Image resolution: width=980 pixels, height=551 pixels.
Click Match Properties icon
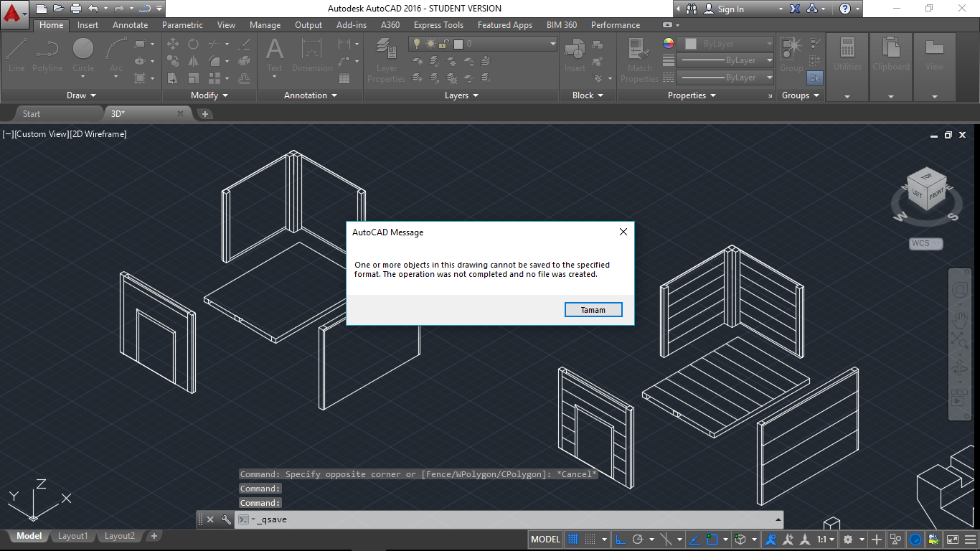(x=639, y=61)
